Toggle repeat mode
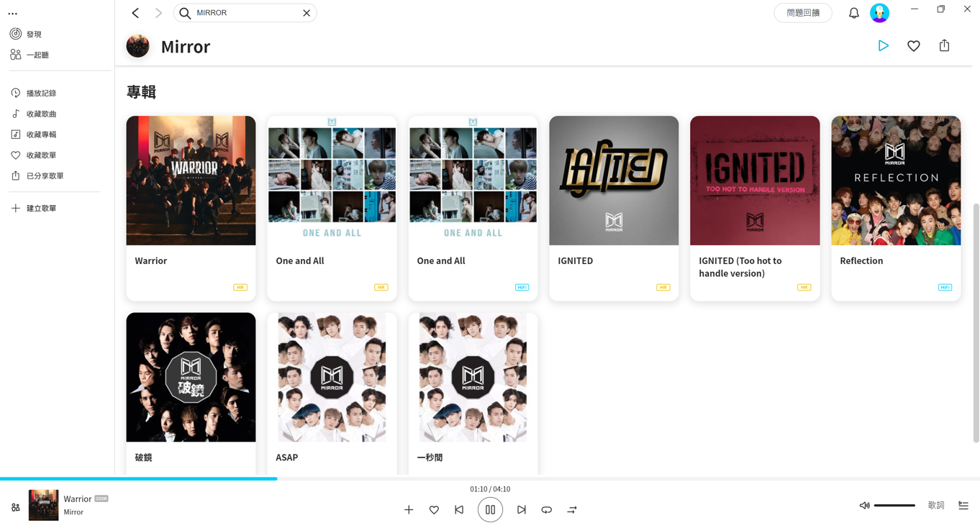 pos(547,510)
